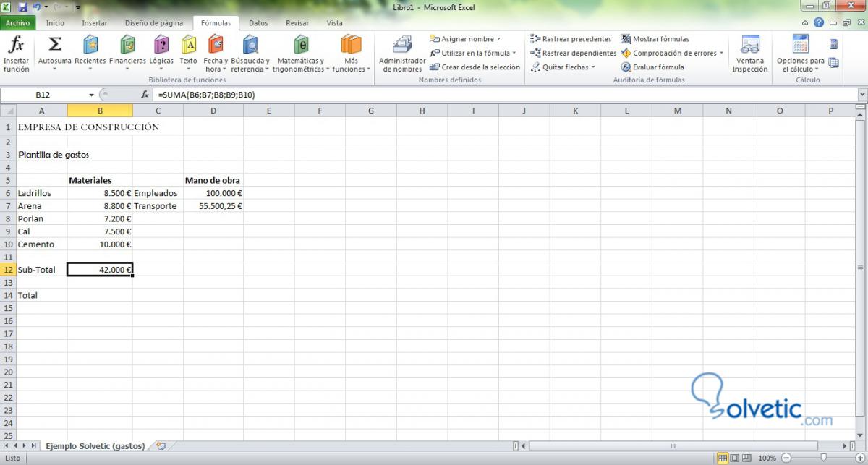Open Opciones para el cálculo dropdown
Viewport: 868px width, 465px height.
[800, 54]
